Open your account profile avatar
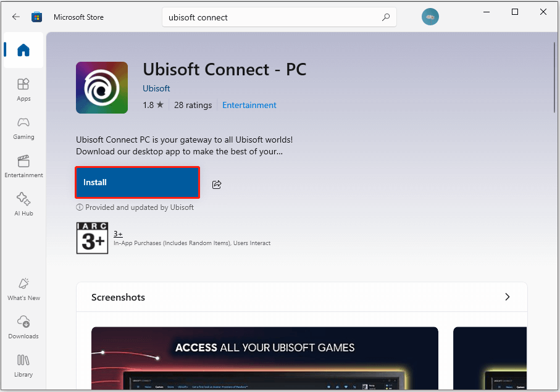 (x=430, y=17)
